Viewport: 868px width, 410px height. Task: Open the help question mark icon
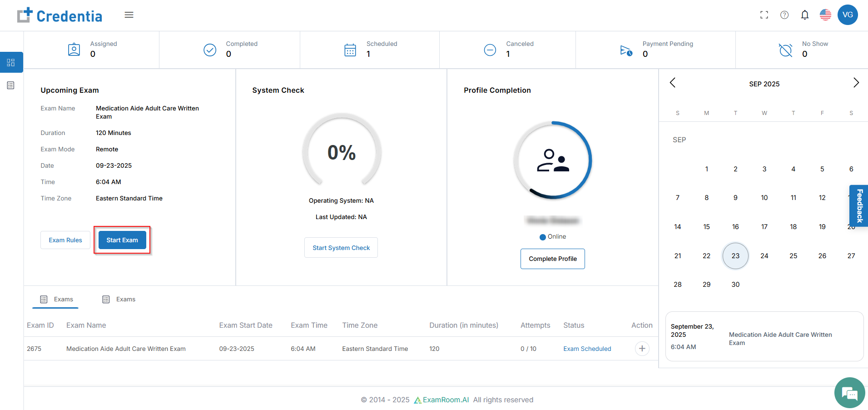[784, 15]
